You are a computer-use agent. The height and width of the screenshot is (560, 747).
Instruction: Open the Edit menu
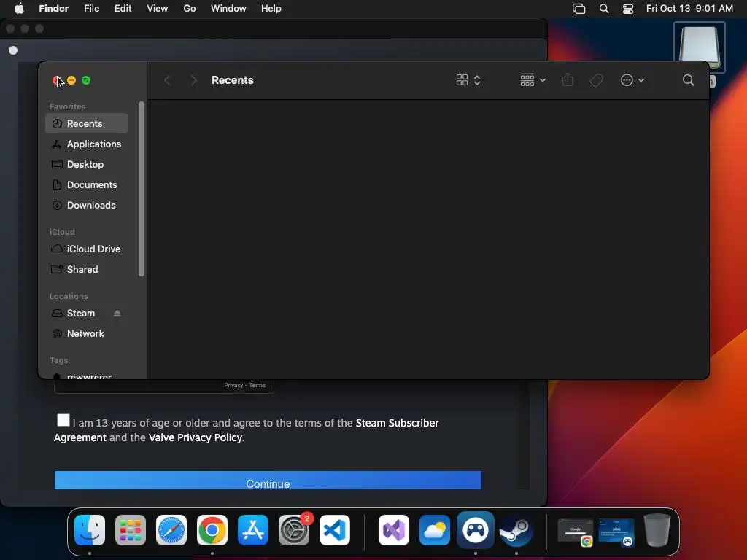point(123,9)
